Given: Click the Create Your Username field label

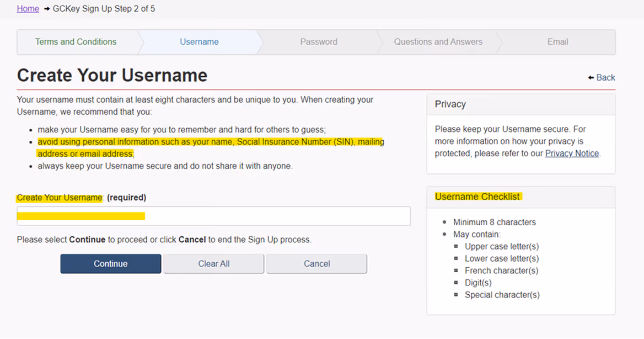Looking at the screenshot, I should click(60, 198).
